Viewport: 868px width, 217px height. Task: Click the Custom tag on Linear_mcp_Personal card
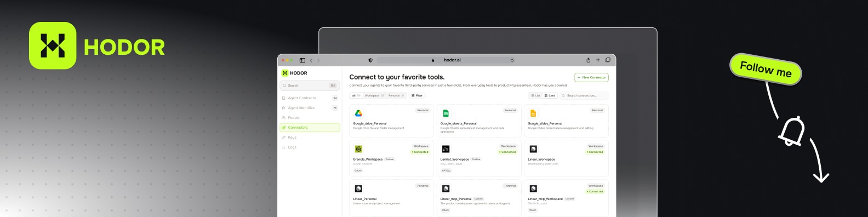(478, 199)
